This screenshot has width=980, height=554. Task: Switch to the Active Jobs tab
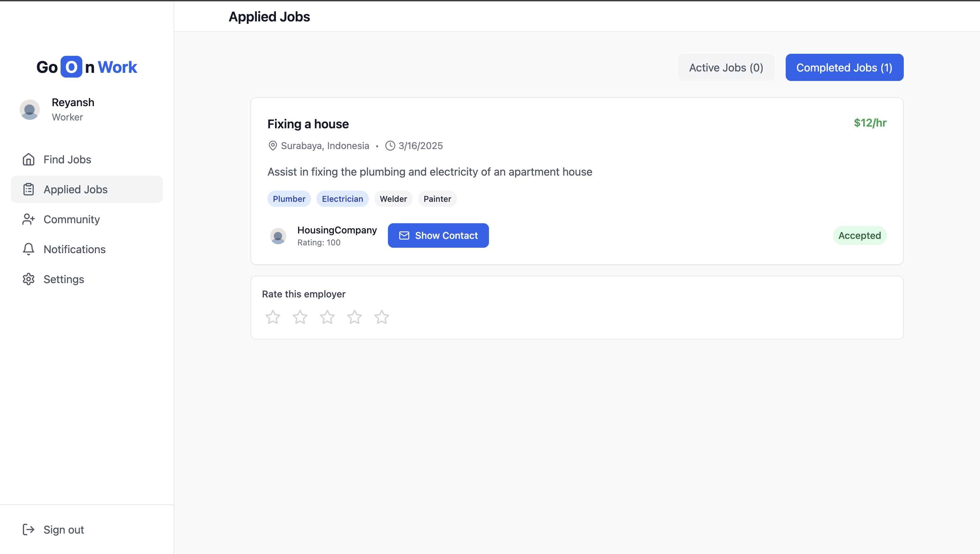click(726, 67)
